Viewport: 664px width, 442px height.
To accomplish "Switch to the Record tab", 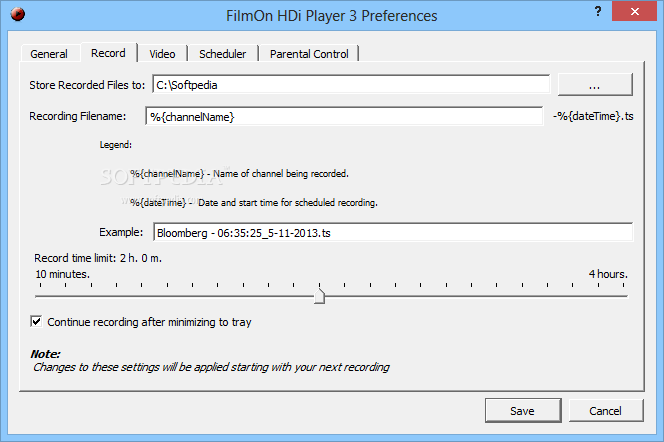I will 108,53.
